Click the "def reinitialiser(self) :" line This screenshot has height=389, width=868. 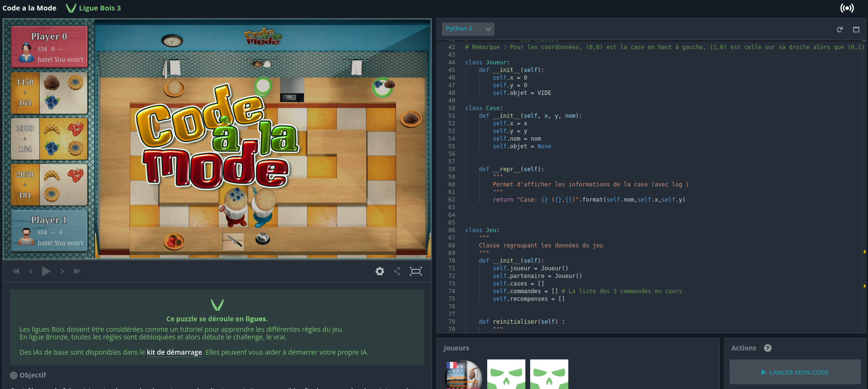pyautogui.click(x=522, y=322)
